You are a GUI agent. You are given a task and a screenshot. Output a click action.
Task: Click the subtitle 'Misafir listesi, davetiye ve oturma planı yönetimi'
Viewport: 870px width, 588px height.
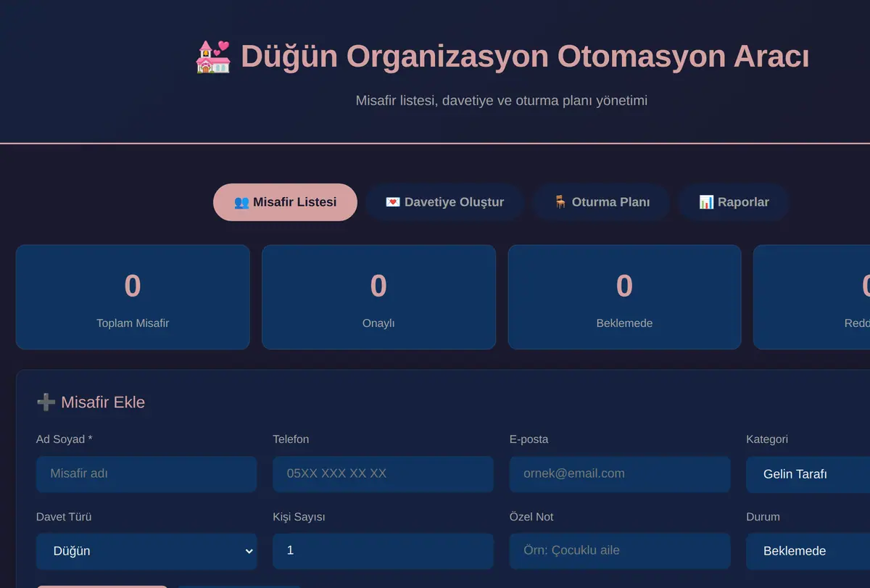click(502, 101)
